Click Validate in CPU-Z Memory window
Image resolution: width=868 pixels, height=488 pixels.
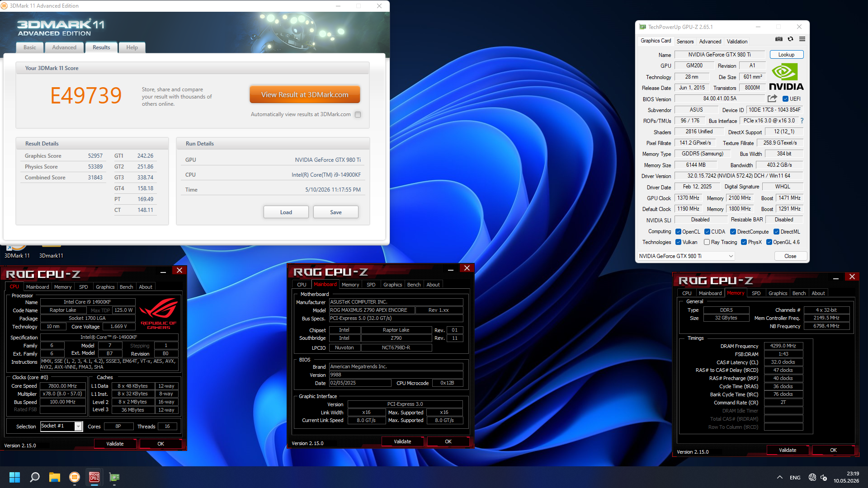click(788, 450)
